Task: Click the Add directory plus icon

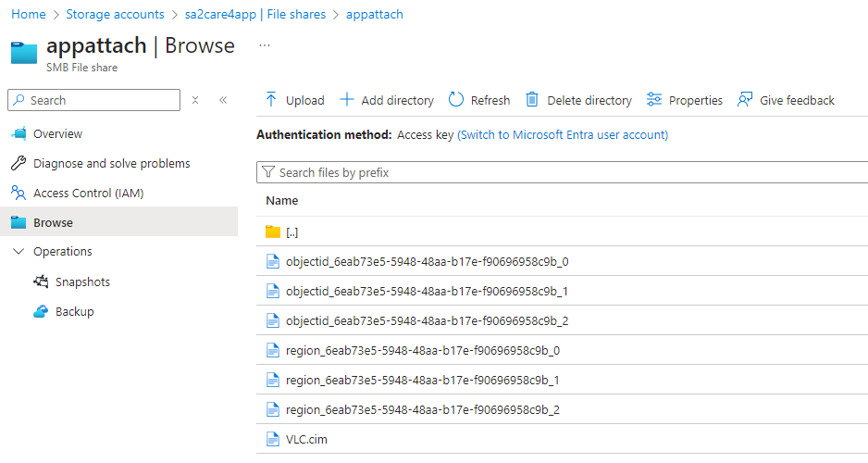Action: pyautogui.click(x=347, y=100)
